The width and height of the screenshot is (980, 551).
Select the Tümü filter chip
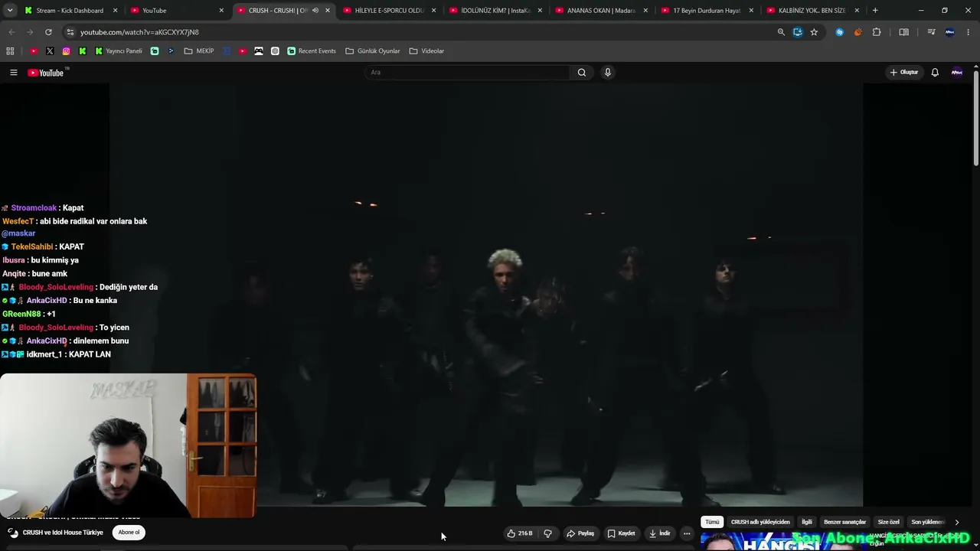point(712,522)
